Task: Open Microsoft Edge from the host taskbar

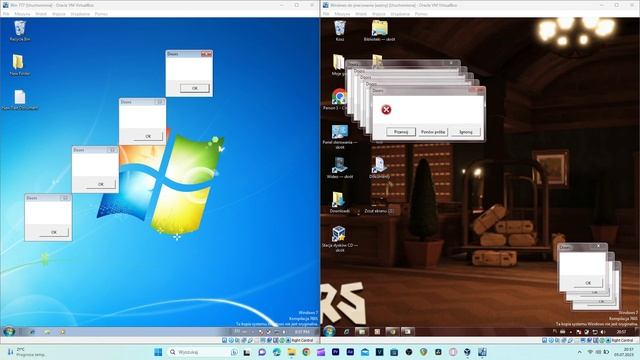Action: pyautogui.click(x=277, y=352)
